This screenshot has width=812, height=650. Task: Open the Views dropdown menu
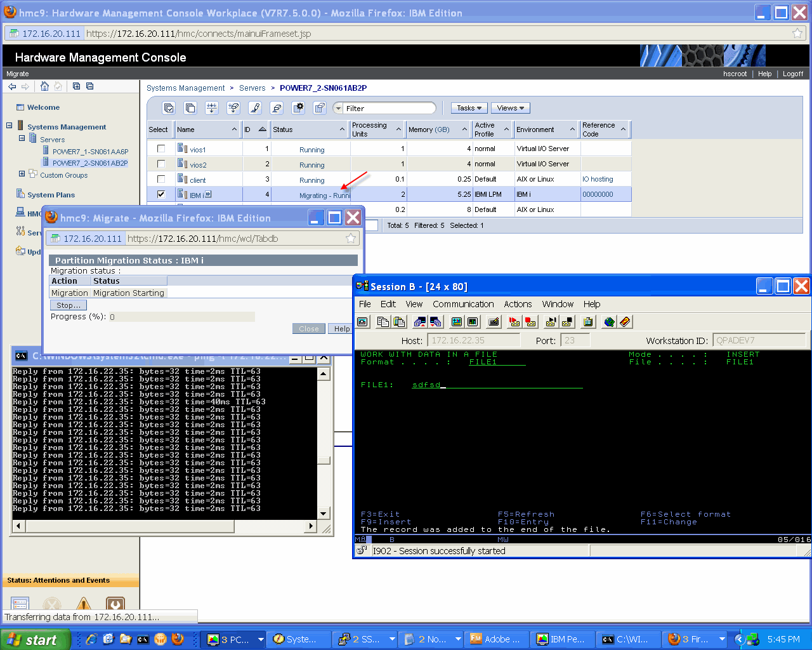point(510,108)
